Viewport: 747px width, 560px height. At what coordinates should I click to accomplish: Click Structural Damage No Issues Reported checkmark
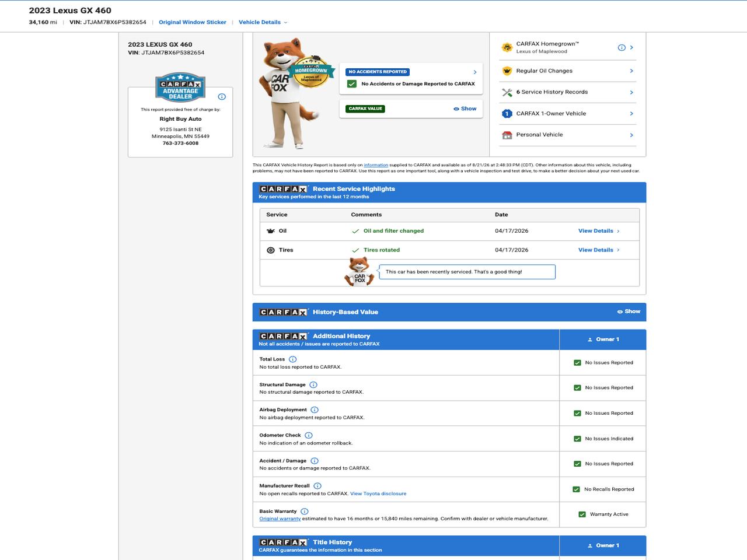(578, 388)
